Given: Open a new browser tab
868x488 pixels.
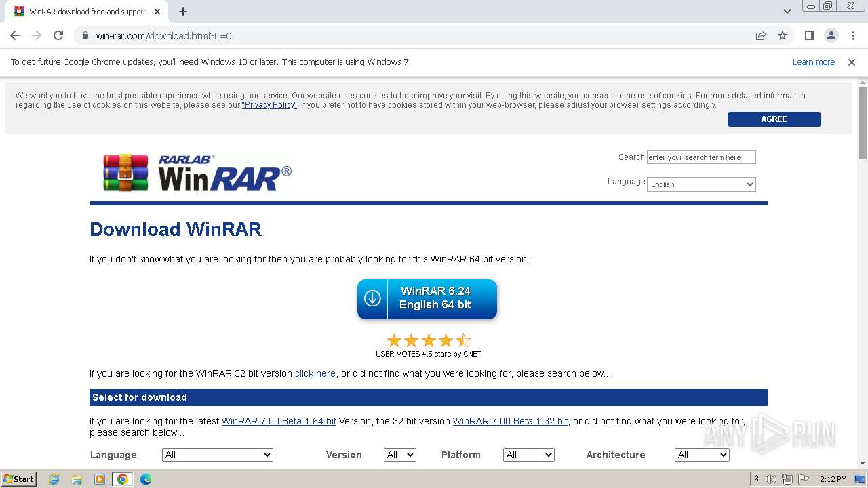Looking at the screenshot, I should tap(183, 12).
